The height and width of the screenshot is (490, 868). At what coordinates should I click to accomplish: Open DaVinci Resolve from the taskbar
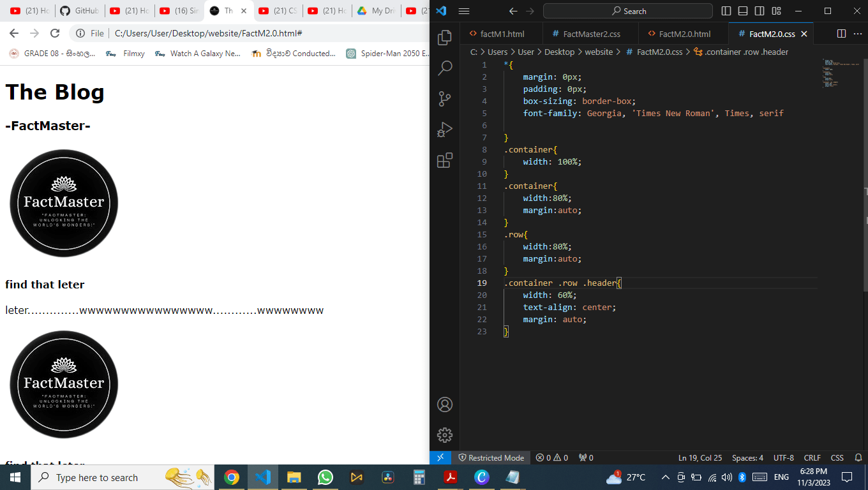tap(387, 477)
